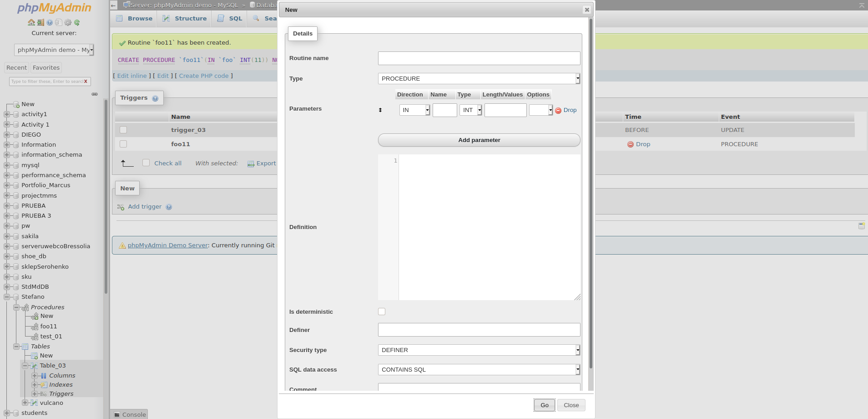868x419 pixels.
Task: Collapse the Stefano database node
Action: (7, 297)
